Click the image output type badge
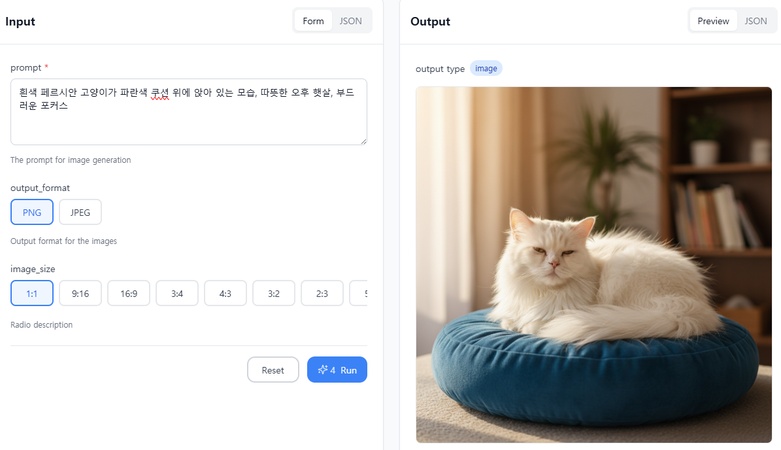Viewport: 781px width, 450px height. (x=486, y=68)
